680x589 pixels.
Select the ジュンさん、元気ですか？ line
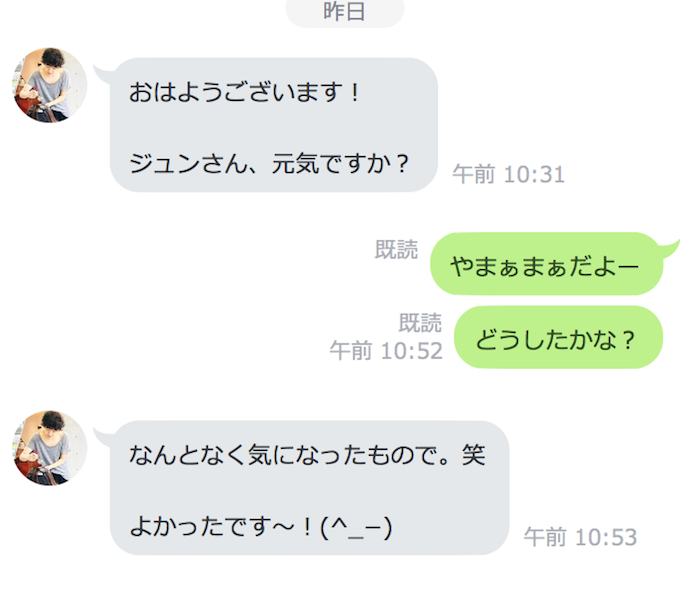point(269,164)
